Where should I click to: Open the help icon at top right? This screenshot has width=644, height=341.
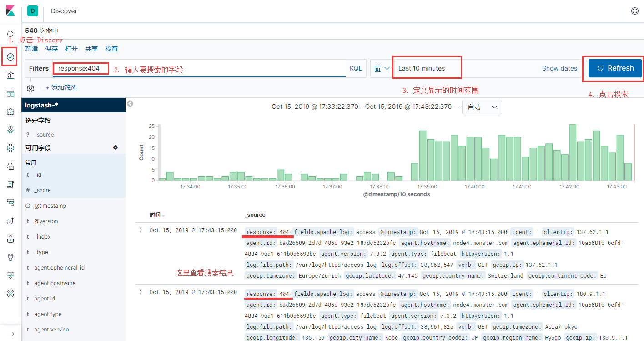point(634,11)
